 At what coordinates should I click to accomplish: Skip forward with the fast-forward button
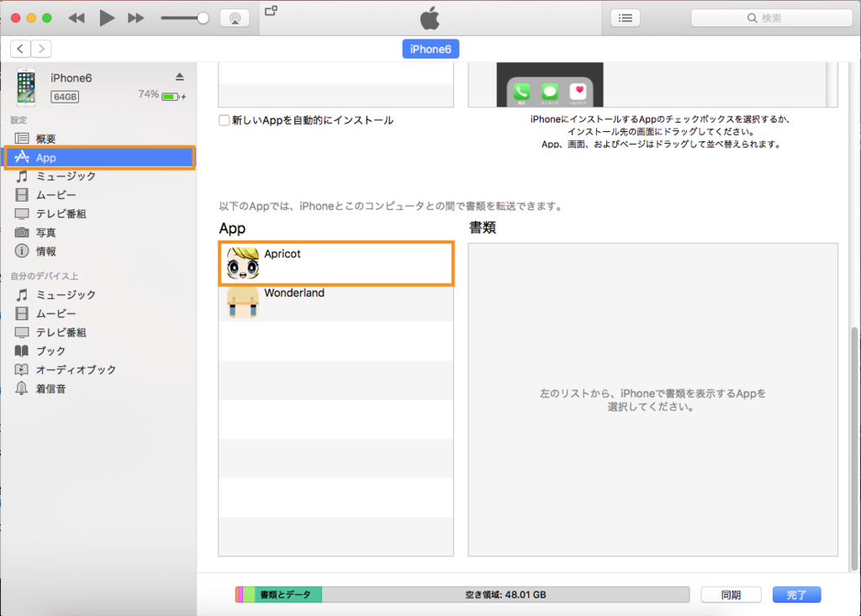click(135, 18)
